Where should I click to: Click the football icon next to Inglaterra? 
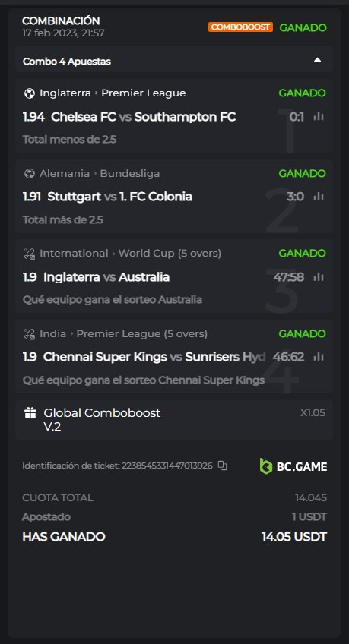coord(30,93)
